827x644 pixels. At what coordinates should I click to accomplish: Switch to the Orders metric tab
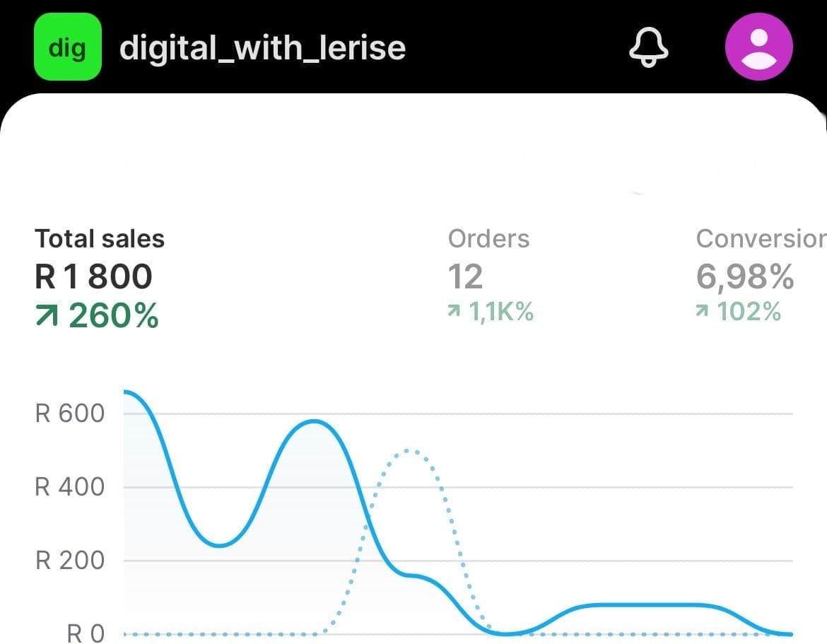488,239
